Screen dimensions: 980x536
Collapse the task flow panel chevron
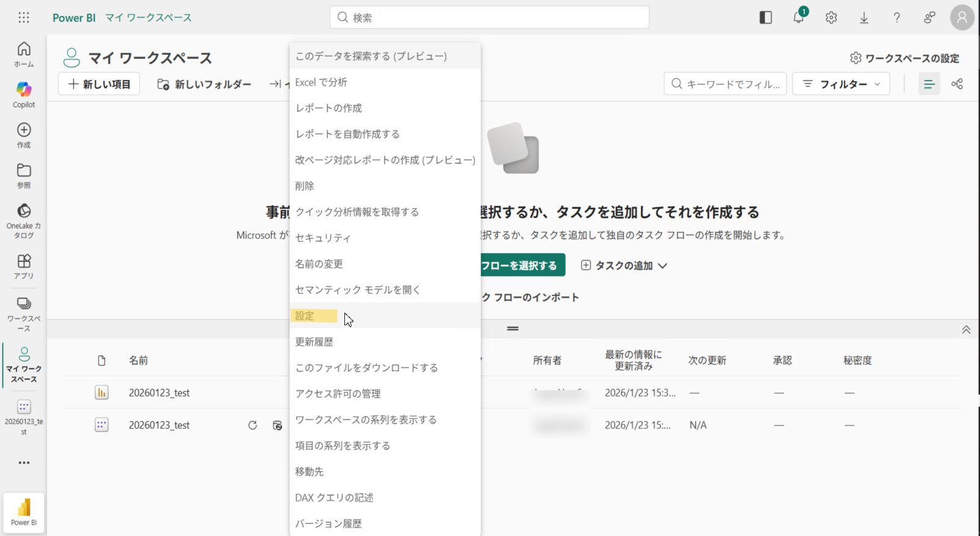pyautogui.click(x=966, y=330)
